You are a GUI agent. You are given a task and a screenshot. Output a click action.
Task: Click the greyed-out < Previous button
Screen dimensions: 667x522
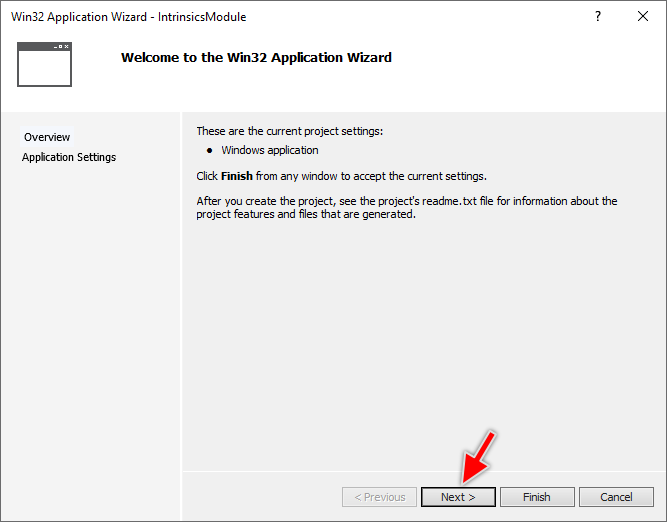[379, 497]
